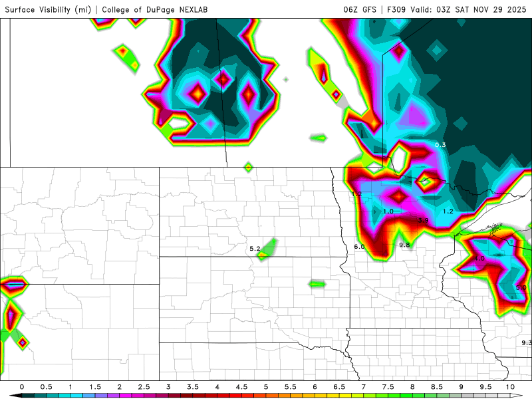532x399 pixels.
Task: Click the 5.2 reading beside the green patch
Action: click(255, 249)
